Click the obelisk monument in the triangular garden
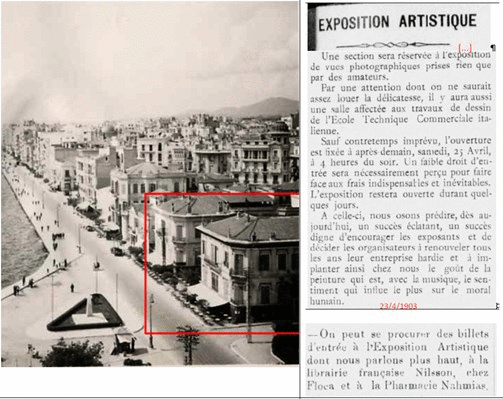 [x=89, y=307]
